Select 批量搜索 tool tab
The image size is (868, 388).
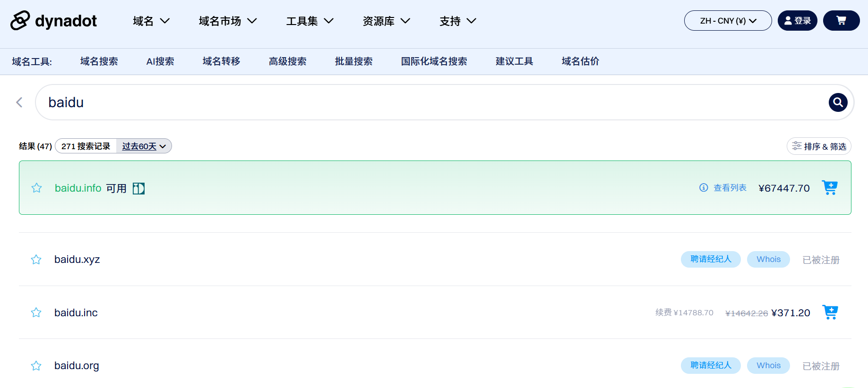(354, 61)
